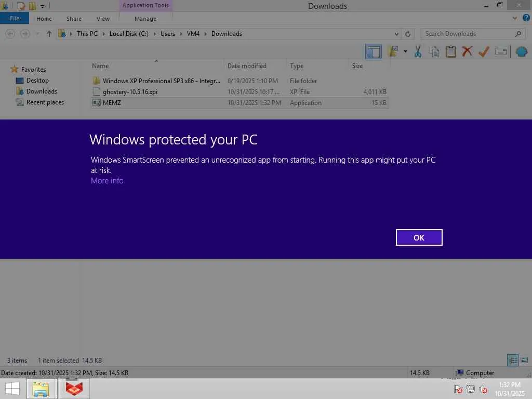
Task: Expand the chevron after Users breadcrumb
Action: click(181, 34)
